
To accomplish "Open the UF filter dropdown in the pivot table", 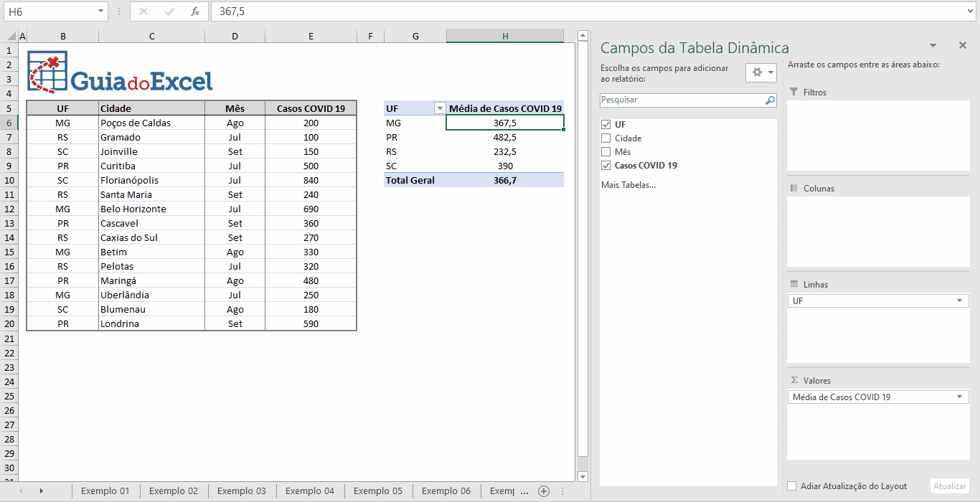I will 438,108.
